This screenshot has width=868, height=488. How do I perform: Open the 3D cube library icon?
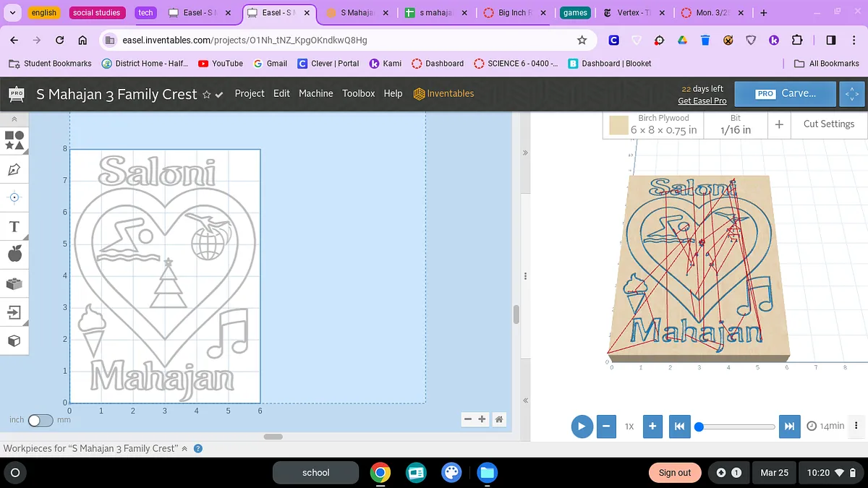coord(14,341)
